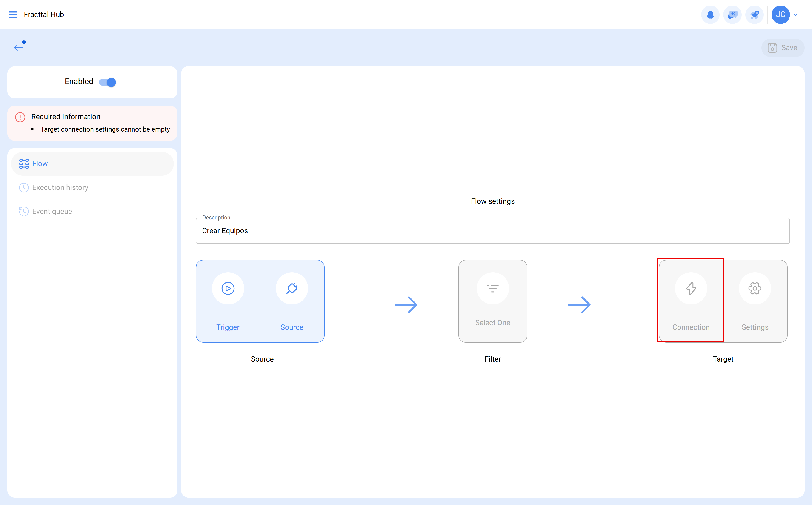Viewport: 812px width, 505px height.
Task: Edit the Description field containing Crear Equipos
Action: pyautogui.click(x=492, y=230)
